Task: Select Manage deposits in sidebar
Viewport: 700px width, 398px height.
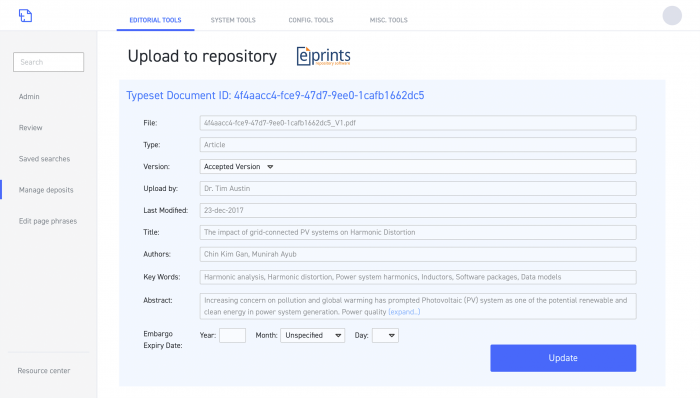Action: click(x=46, y=190)
